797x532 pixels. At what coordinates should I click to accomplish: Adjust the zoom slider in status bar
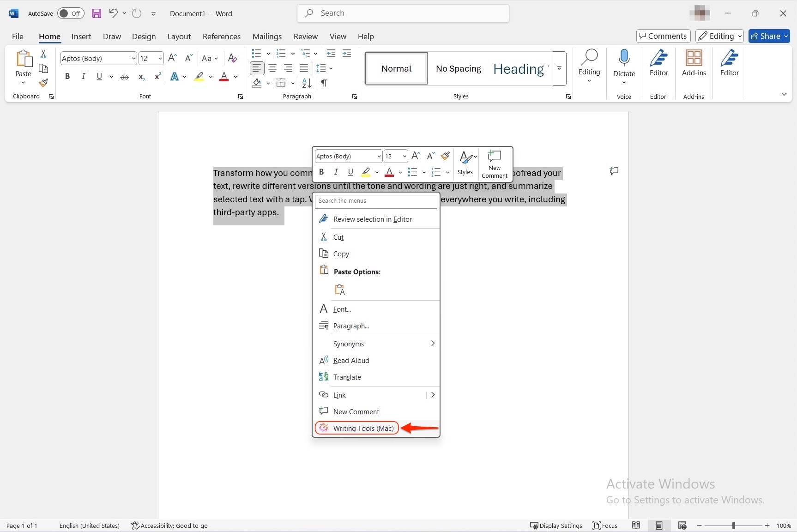[733, 526]
